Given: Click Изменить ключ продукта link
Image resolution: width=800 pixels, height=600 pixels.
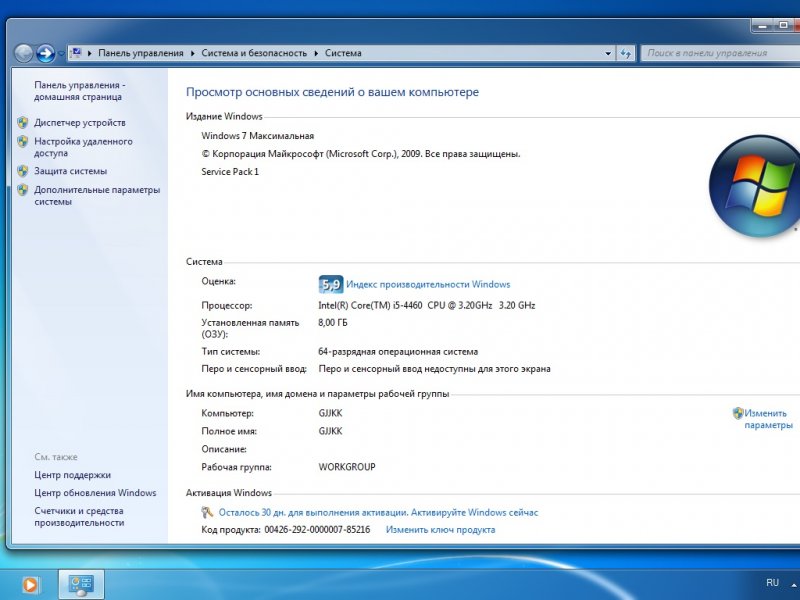Looking at the screenshot, I should (440, 530).
